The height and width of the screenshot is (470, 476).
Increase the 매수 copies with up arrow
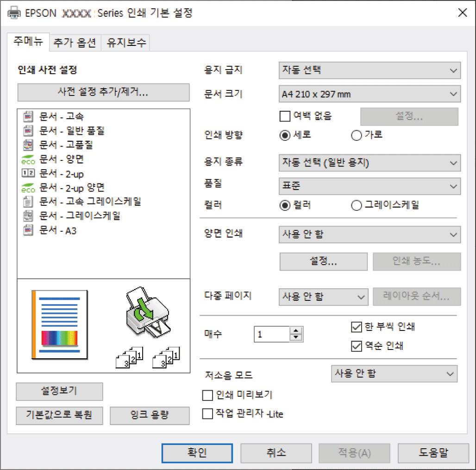coord(296,330)
